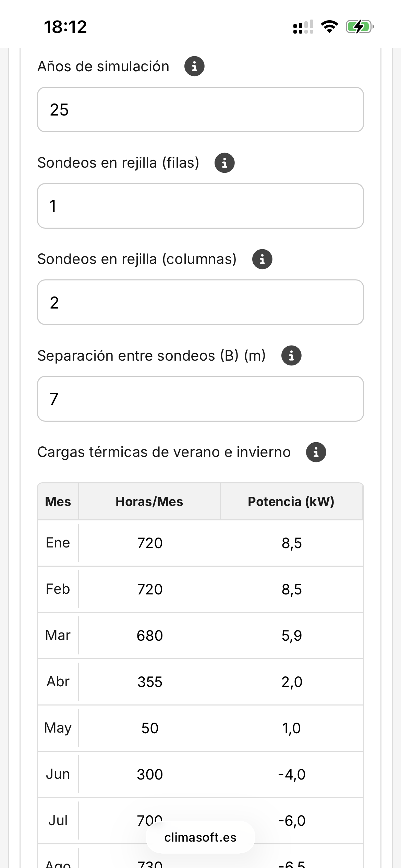Tap the climasoft.es address pill
The image size is (401, 868).
pyautogui.click(x=200, y=837)
